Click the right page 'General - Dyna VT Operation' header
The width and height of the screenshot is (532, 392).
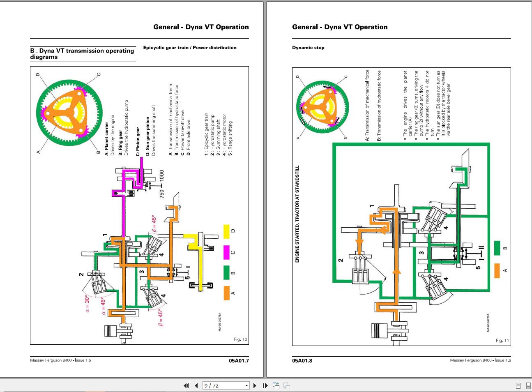click(x=340, y=27)
